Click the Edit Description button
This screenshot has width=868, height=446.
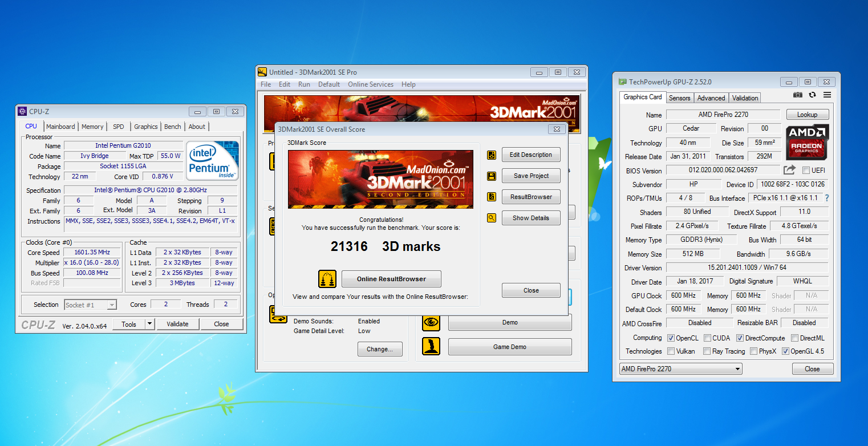click(x=531, y=155)
